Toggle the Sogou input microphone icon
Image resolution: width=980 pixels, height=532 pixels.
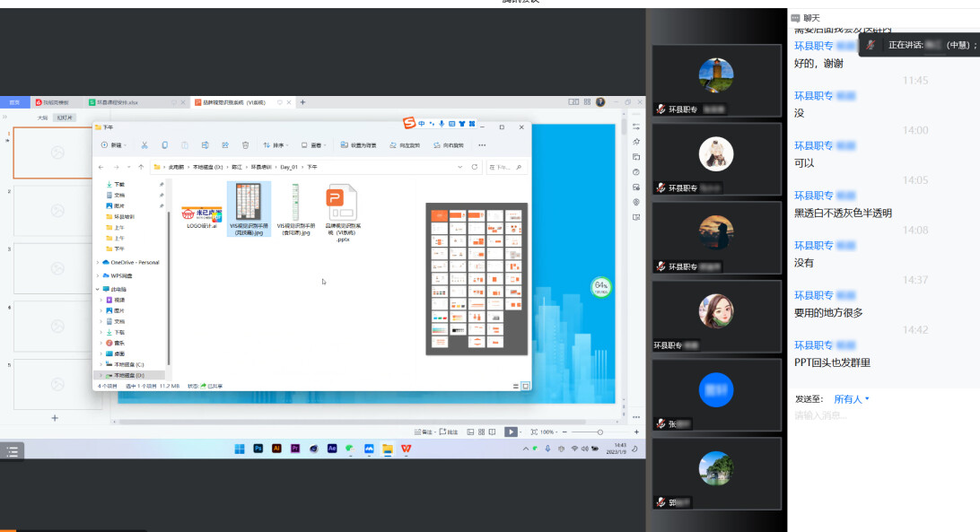[x=442, y=124]
